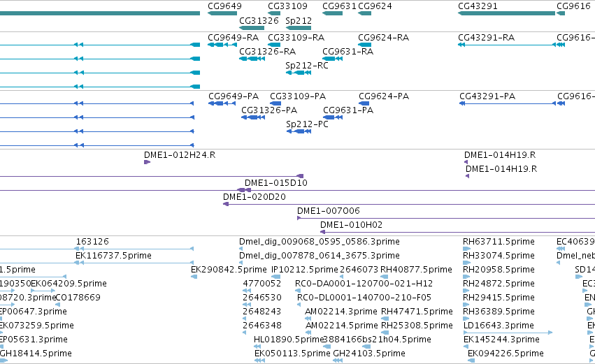
Task: Click EST 163126
Action: 92,242
